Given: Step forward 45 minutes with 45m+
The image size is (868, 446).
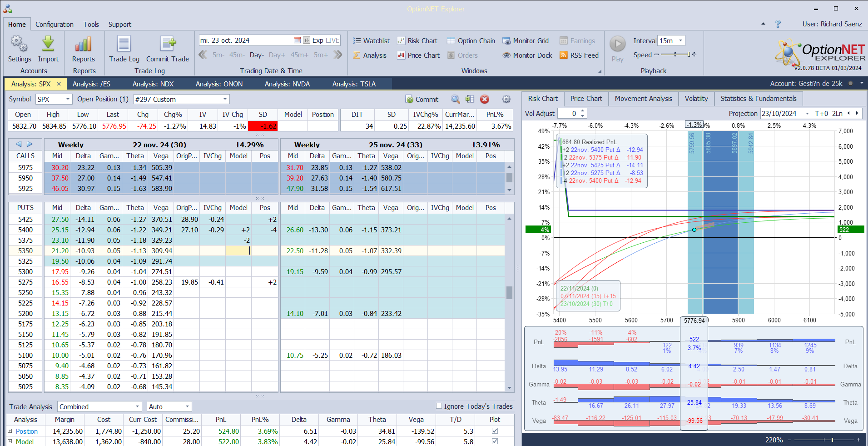Looking at the screenshot, I should (299, 55).
